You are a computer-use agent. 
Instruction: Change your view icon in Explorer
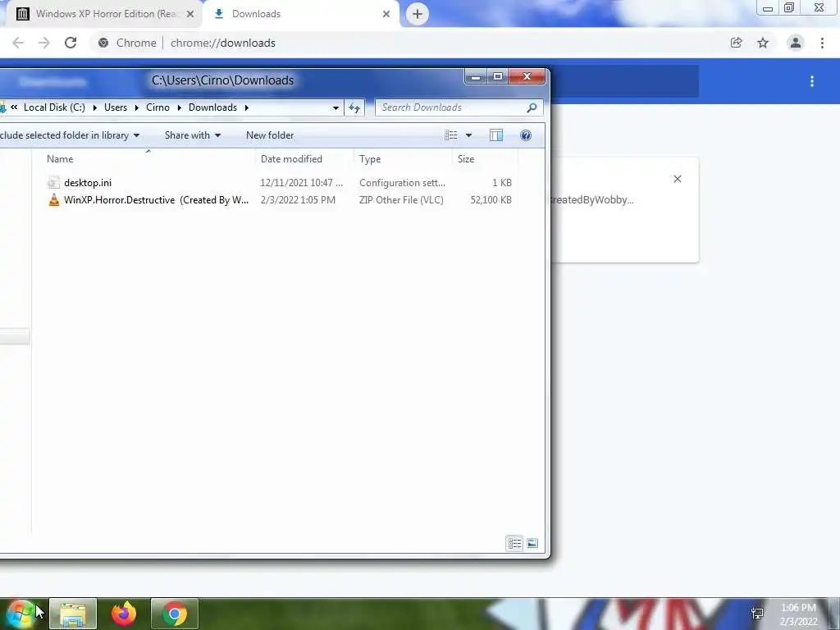451,135
